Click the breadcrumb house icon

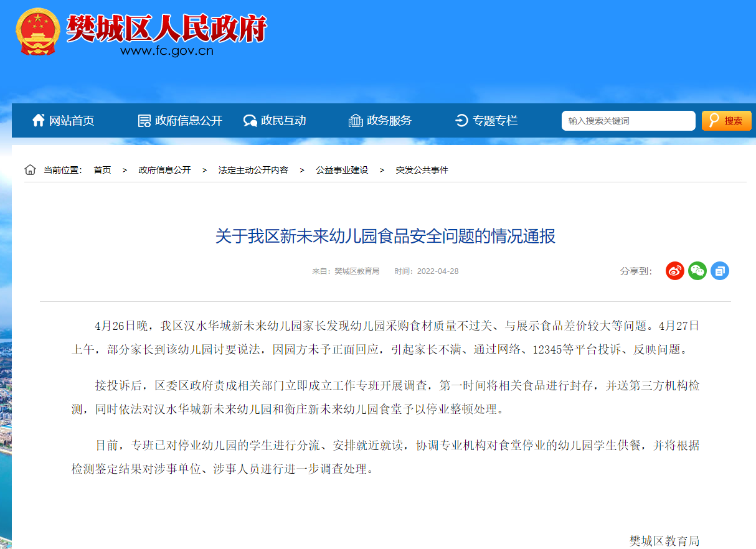coord(30,170)
